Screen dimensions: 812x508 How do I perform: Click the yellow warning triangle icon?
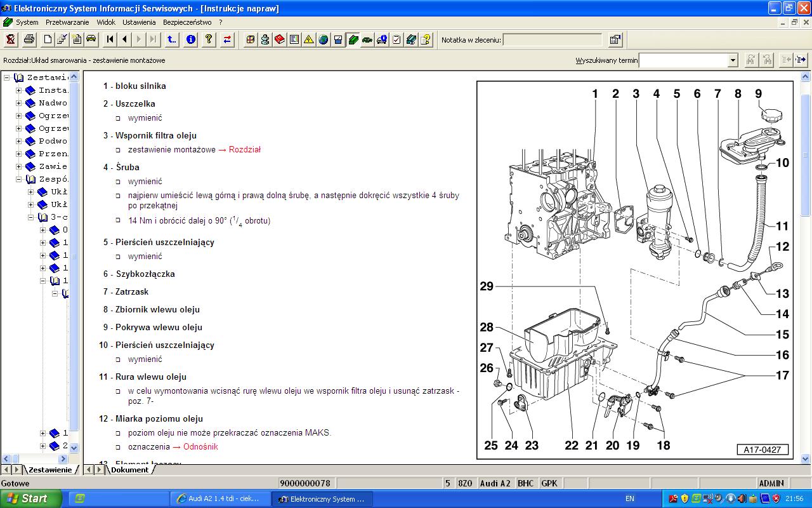pos(309,39)
